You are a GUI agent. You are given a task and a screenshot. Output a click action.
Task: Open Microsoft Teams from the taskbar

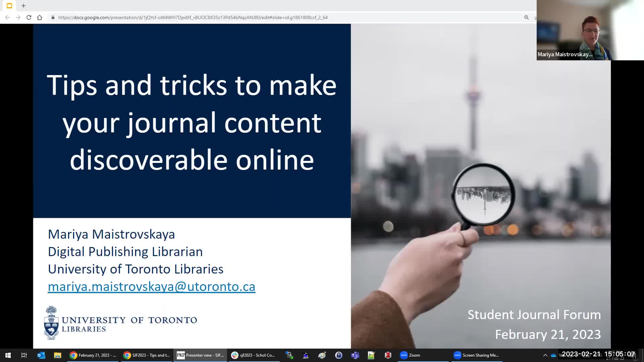pos(355,355)
